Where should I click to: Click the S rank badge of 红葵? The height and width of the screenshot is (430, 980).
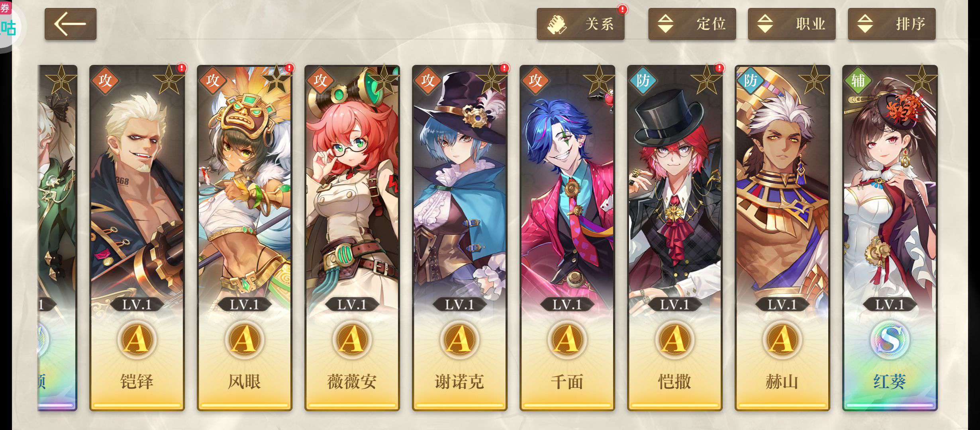890,340
